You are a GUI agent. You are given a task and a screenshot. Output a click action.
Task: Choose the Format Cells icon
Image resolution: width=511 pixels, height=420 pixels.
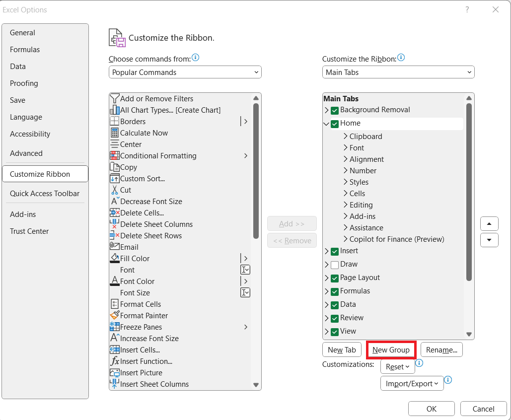(114, 304)
